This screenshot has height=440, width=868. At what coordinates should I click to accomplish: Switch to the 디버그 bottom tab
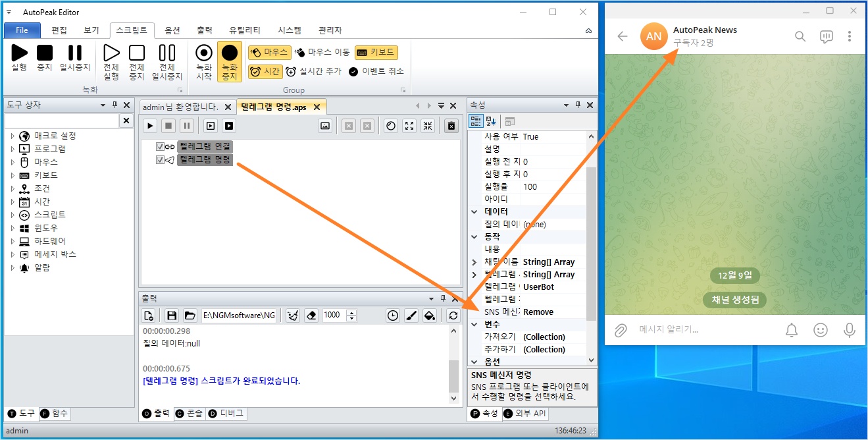click(x=226, y=414)
